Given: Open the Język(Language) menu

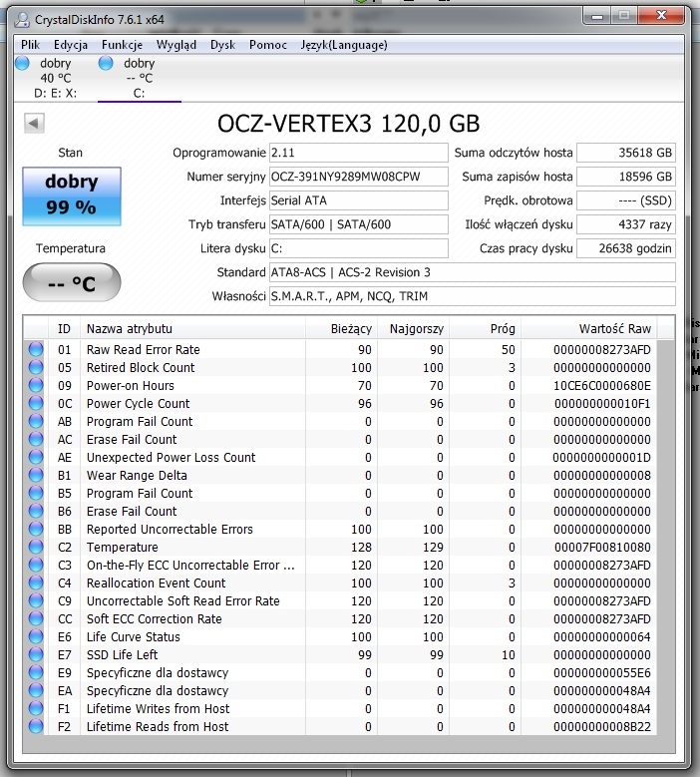Looking at the screenshot, I should pos(344,45).
